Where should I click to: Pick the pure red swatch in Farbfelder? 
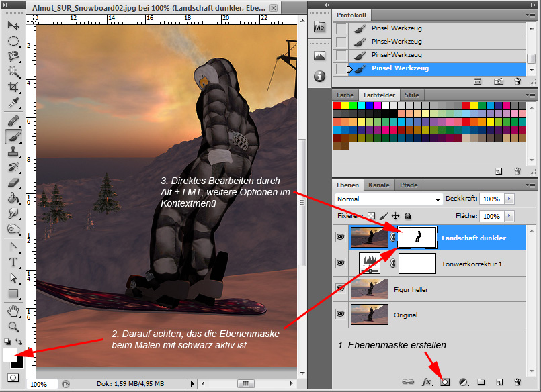coord(337,105)
